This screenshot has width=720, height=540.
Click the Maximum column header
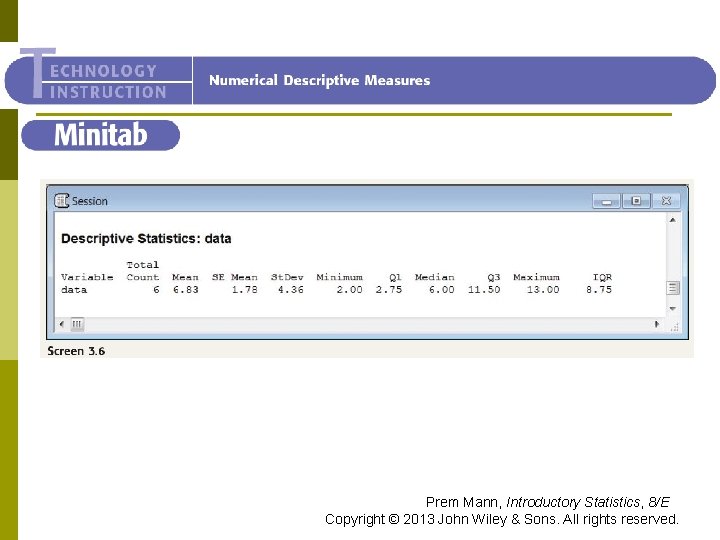(537, 277)
